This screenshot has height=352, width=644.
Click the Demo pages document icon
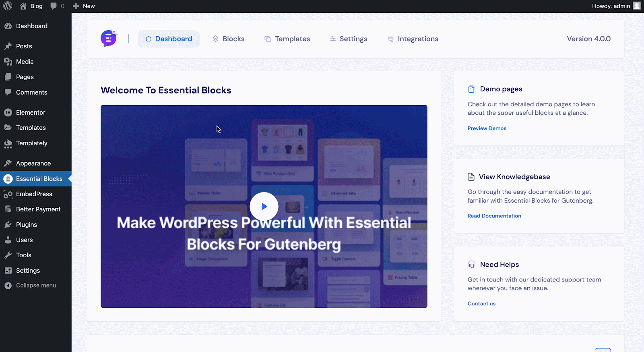click(x=471, y=89)
